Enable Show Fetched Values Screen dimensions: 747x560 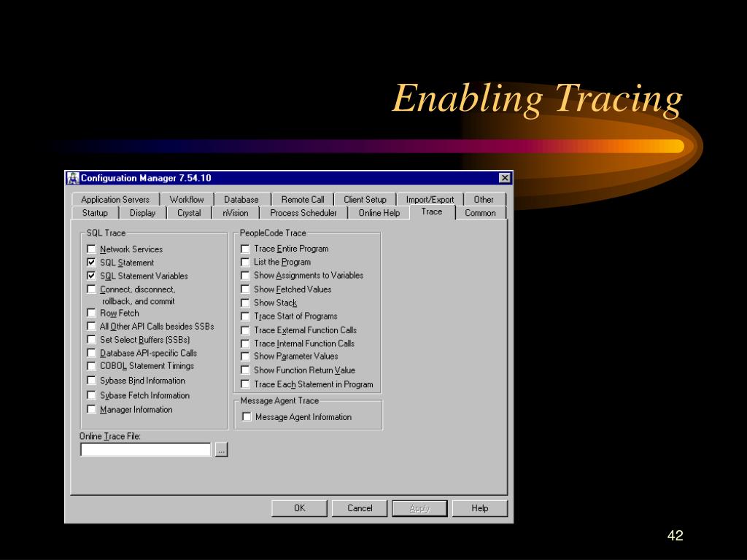245,289
